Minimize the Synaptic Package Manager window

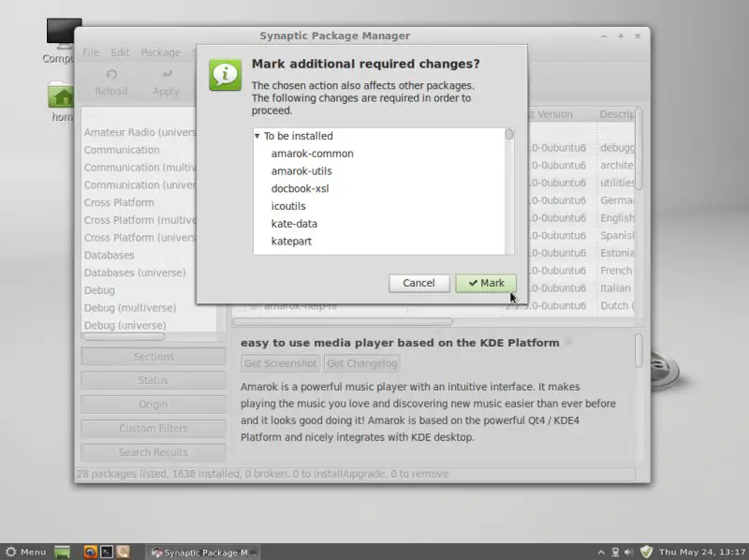[604, 37]
